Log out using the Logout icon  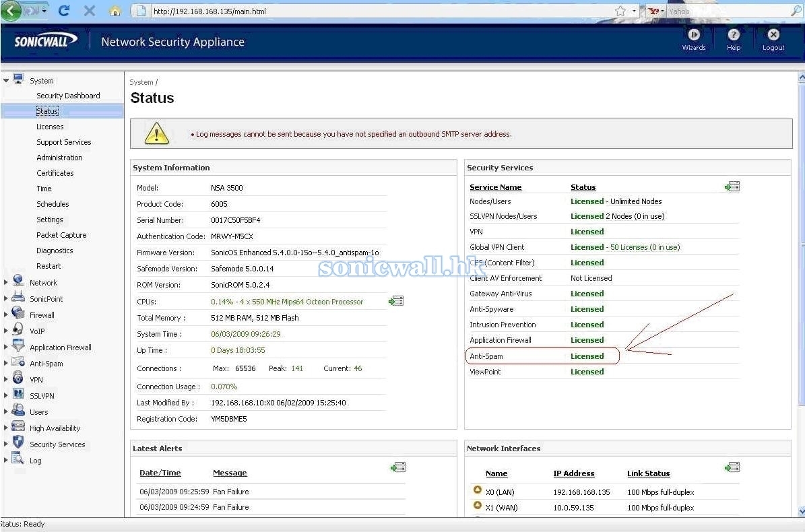pyautogui.click(x=773, y=34)
